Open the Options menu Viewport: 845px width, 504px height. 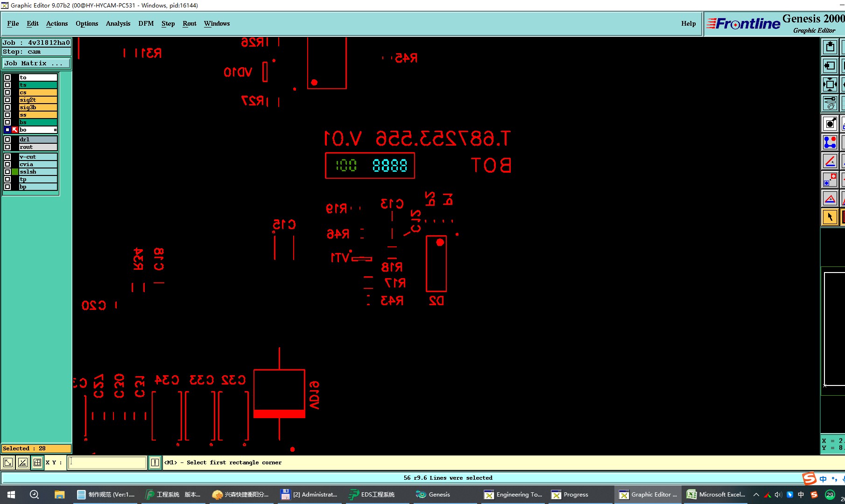click(87, 23)
